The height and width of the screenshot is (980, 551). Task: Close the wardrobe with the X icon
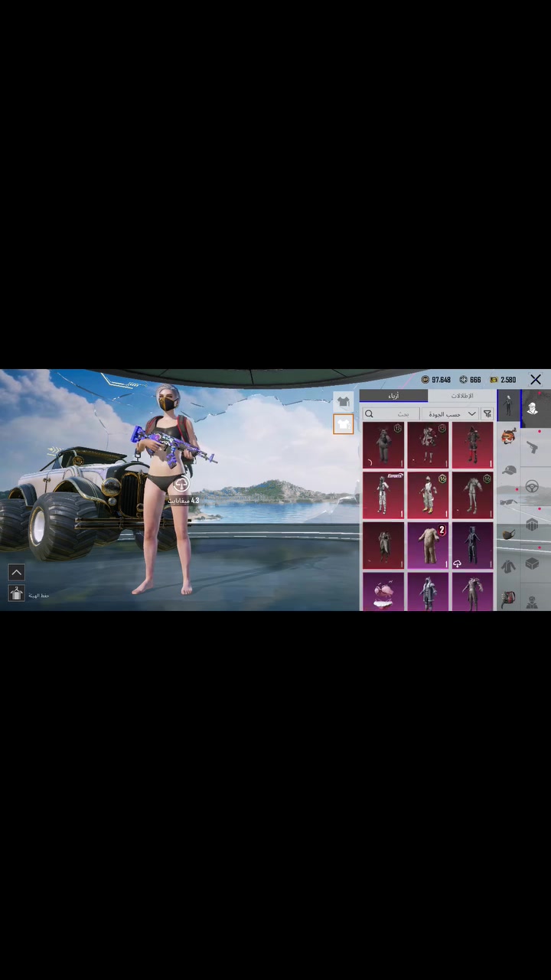536,379
